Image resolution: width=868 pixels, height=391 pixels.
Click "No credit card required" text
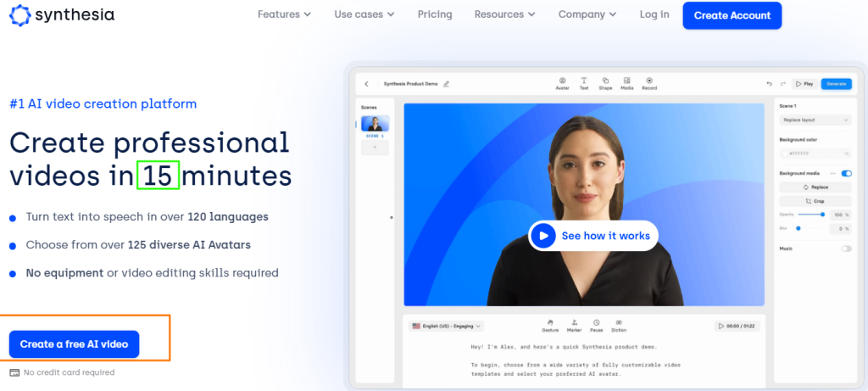70,372
